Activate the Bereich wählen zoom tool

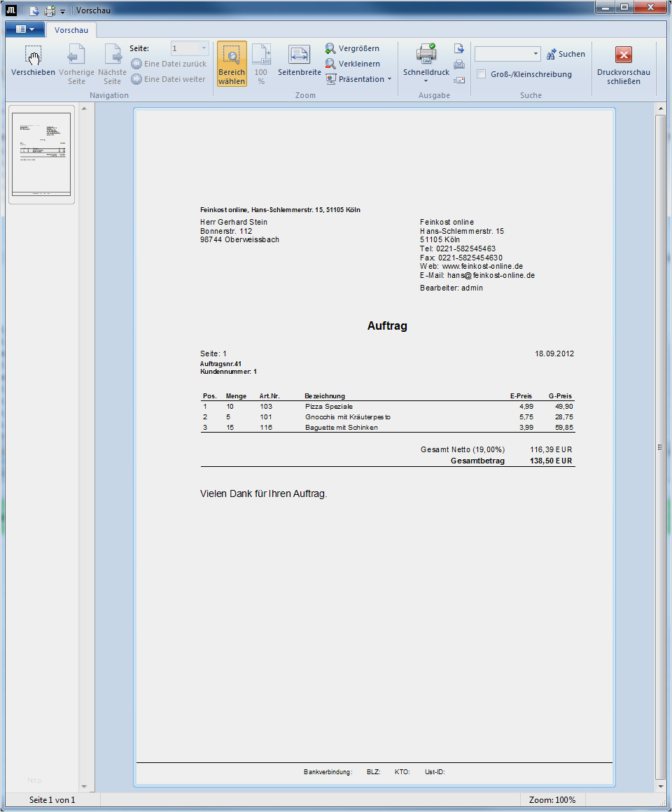(x=231, y=63)
